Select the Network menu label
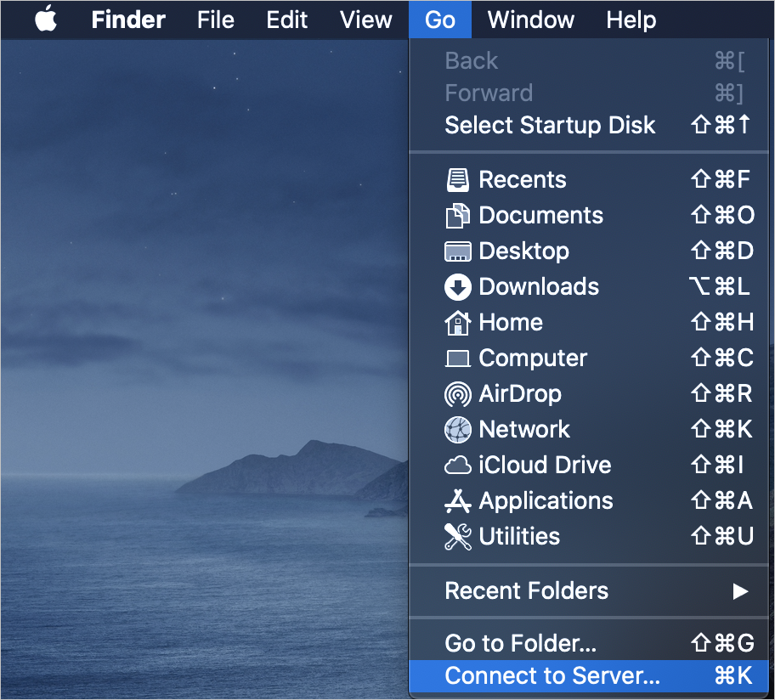 524,430
